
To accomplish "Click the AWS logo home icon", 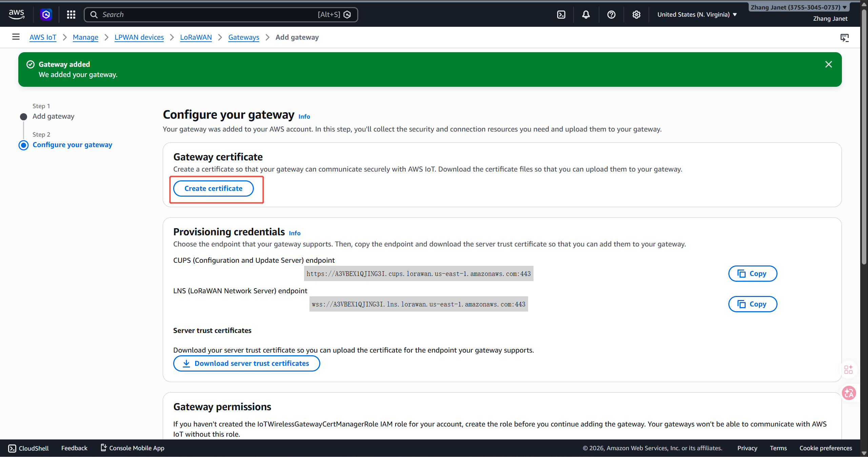I will (x=16, y=14).
